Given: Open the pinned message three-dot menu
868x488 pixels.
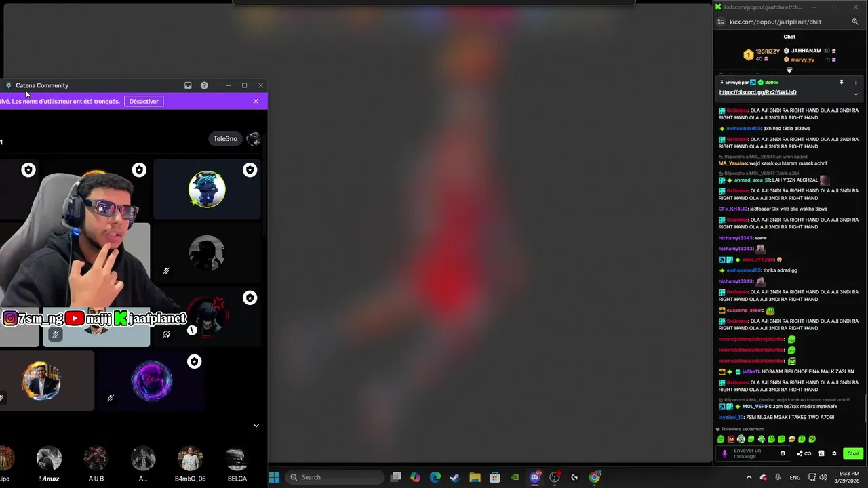Looking at the screenshot, I should tap(856, 83).
